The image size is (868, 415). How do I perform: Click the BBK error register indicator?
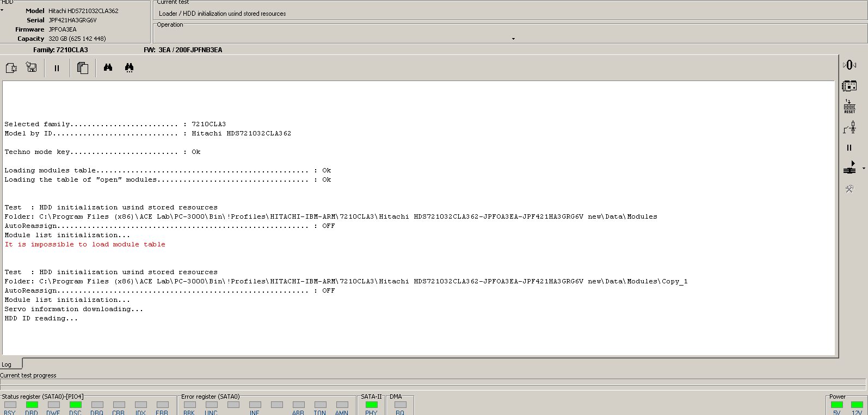click(189, 405)
